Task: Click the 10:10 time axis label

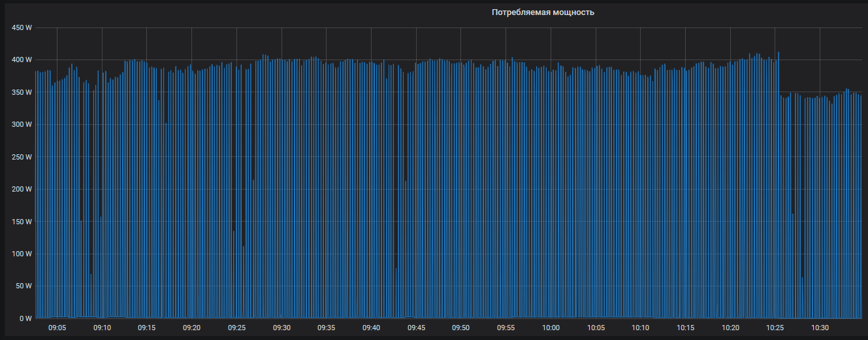Action: (641, 328)
